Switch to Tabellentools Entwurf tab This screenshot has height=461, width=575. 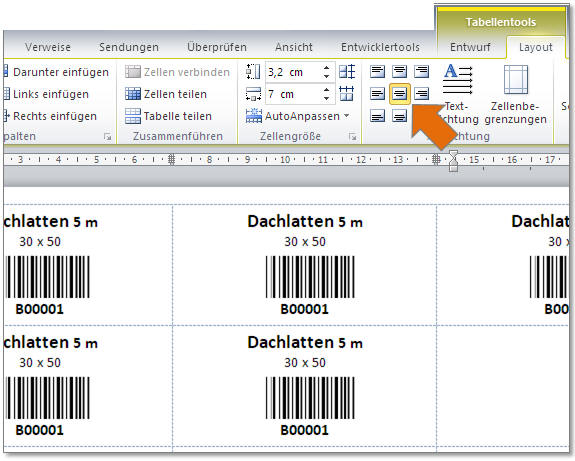point(470,47)
